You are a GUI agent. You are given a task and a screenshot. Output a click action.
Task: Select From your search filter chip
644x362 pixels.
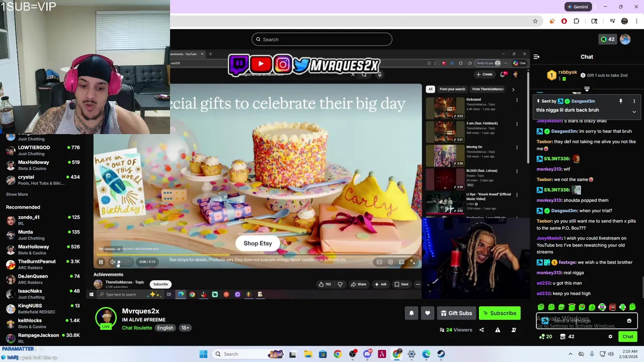[452, 89]
